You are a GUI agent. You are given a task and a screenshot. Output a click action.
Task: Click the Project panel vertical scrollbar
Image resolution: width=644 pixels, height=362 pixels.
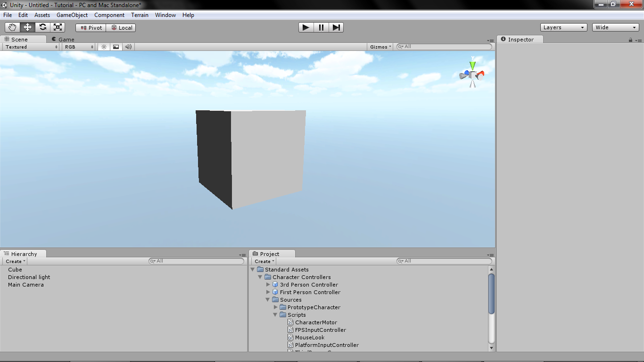[x=492, y=309]
